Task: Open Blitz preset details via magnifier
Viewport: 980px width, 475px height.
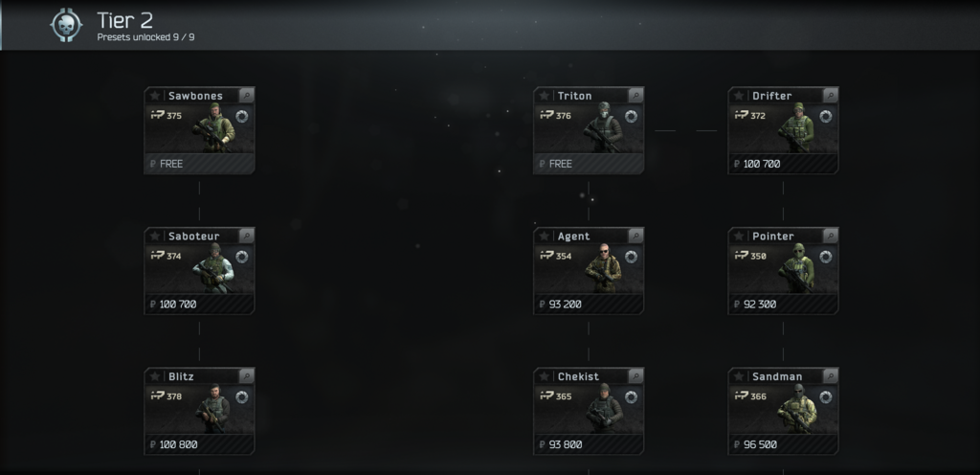Action: (x=247, y=376)
